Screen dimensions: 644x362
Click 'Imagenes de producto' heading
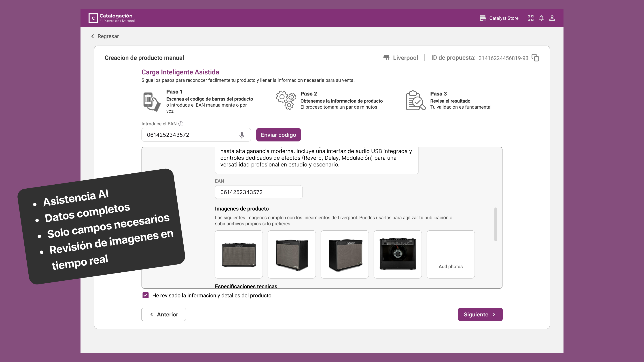pyautogui.click(x=242, y=209)
